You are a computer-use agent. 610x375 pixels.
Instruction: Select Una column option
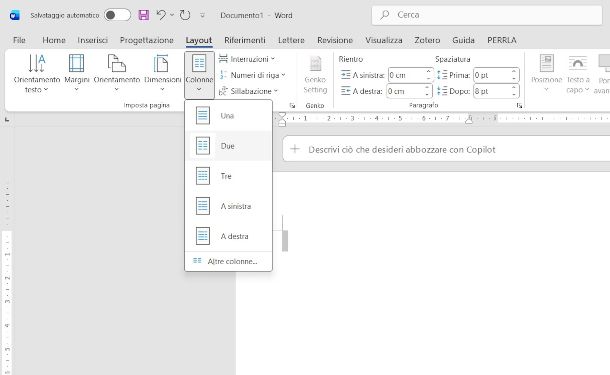point(228,116)
